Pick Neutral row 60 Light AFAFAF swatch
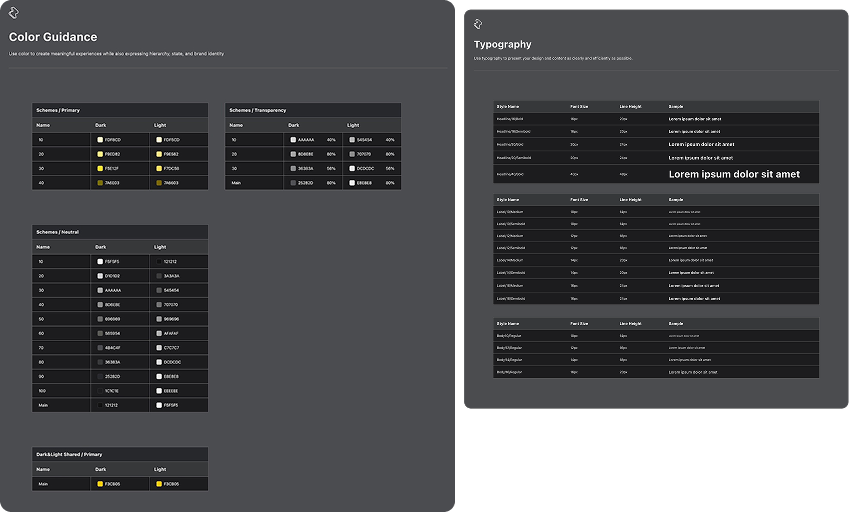858x512 pixels. (159, 333)
